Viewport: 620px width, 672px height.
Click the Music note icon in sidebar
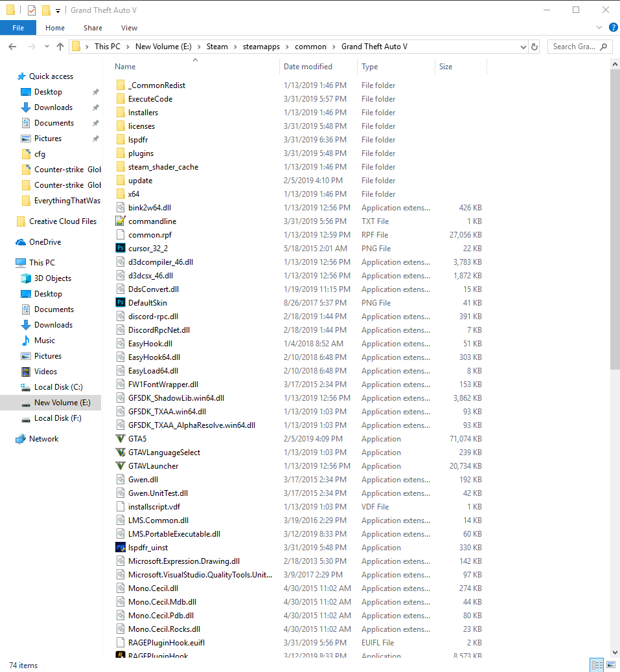pyautogui.click(x=26, y=341)
